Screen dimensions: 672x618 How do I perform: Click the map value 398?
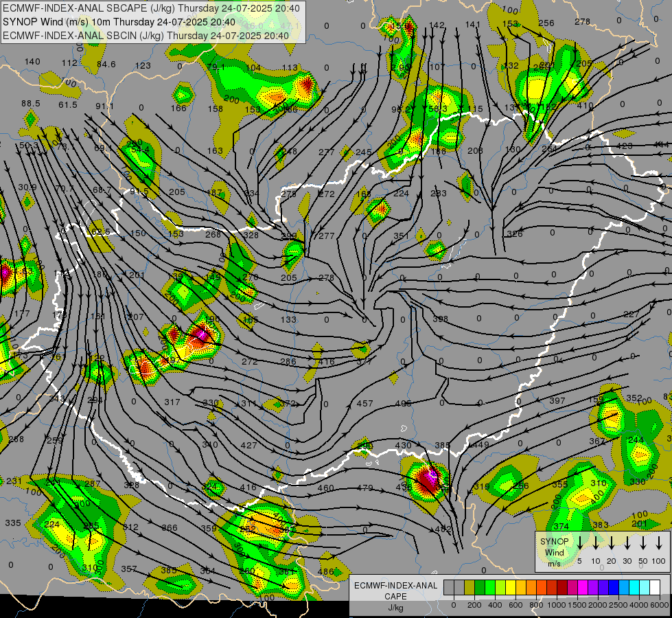440,319
